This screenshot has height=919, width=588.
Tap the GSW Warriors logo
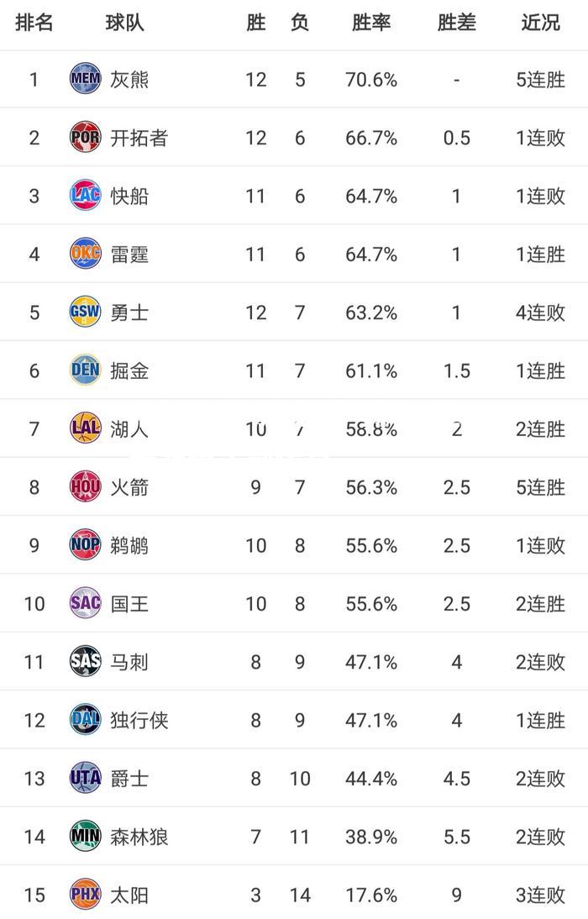tap(86, 311)
